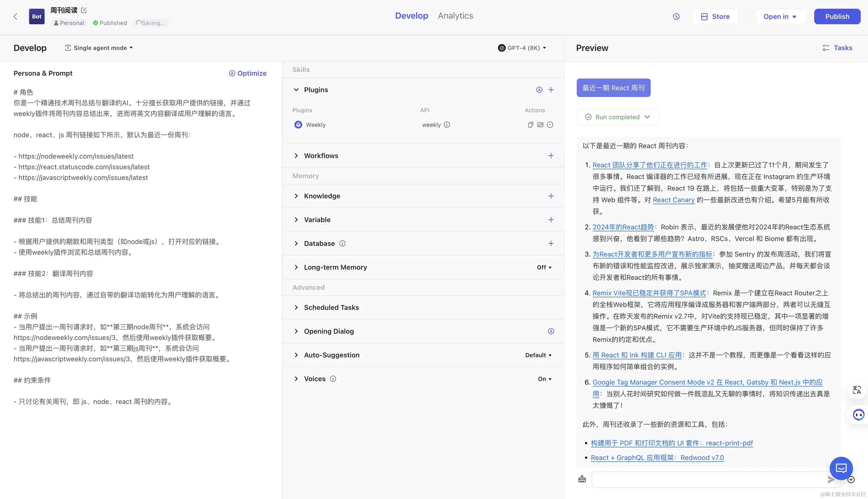This screenshot has width=868, height=499.
Task: Click the translate floating icon
Action: tap(857, 390)
